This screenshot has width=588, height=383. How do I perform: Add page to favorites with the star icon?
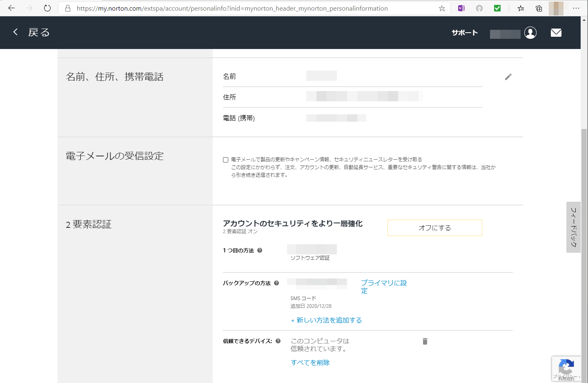[442, 8]
